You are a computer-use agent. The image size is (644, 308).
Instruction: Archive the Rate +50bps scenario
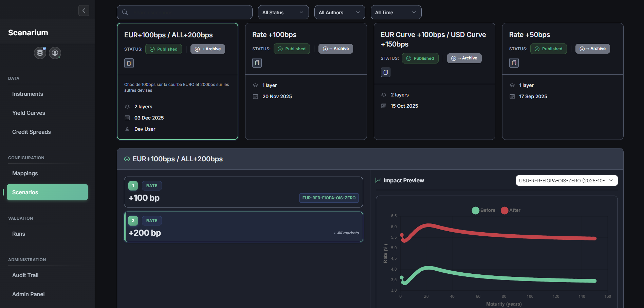592,49
